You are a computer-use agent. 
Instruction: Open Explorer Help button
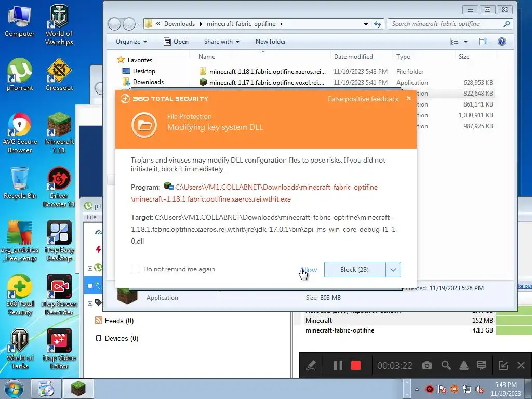tap(501, 42)
